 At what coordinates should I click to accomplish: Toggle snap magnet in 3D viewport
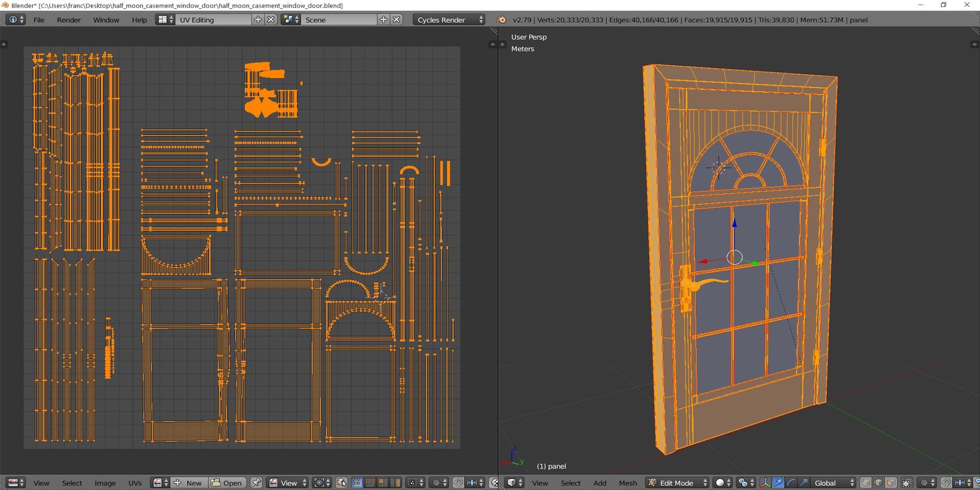[946, 483]
